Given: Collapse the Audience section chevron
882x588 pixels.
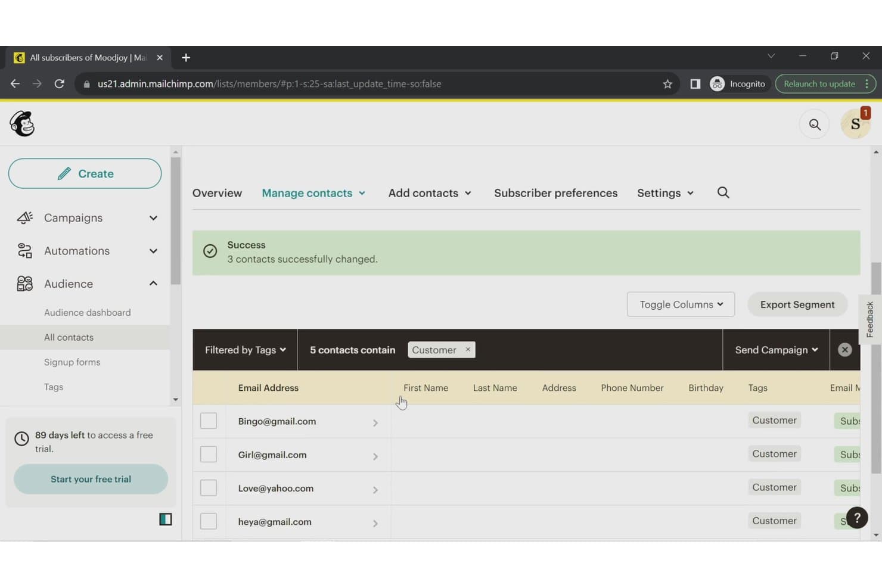Looking at the screenshot, I should click(153, 284).
